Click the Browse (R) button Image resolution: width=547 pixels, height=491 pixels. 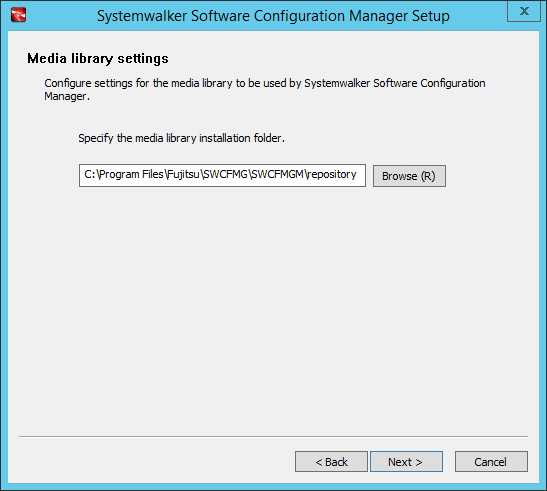click(x=409, y=176)
